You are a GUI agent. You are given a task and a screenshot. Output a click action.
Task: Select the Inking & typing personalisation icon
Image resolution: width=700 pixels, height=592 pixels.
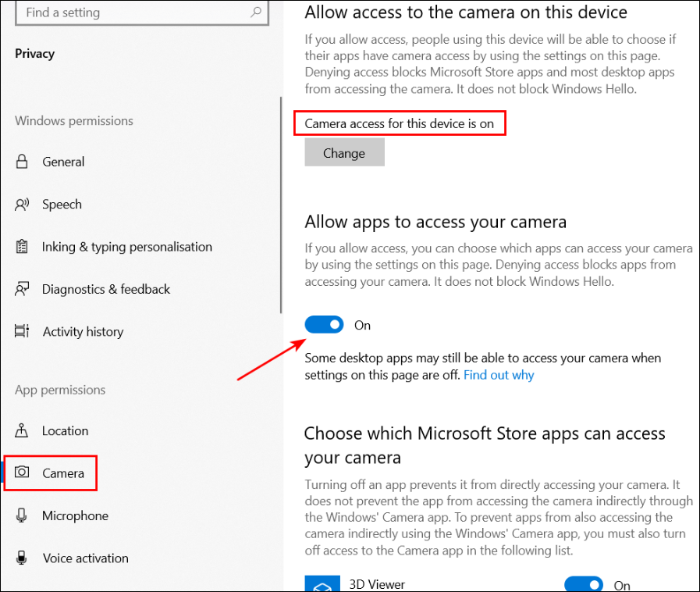click(x=22, y=247)
